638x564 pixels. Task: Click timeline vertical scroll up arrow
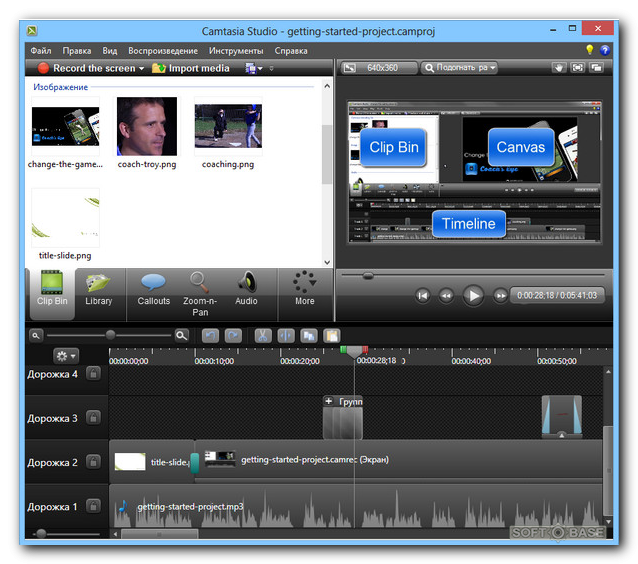(x=608, y=372)
